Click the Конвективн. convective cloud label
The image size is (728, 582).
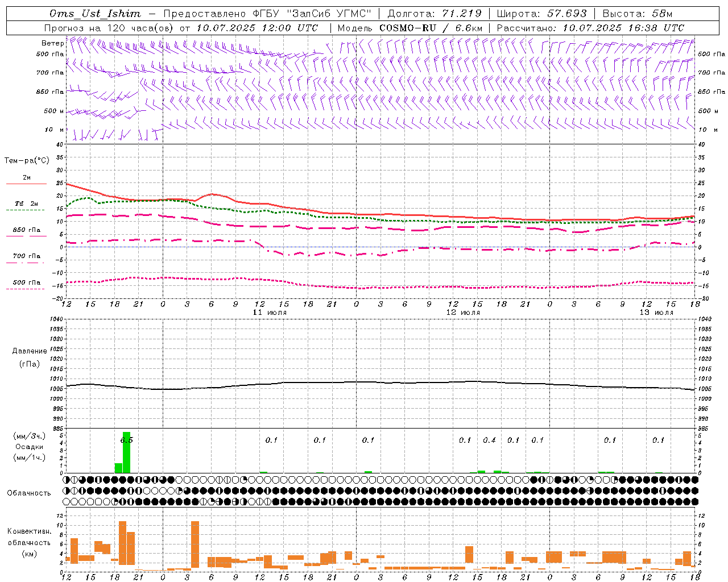(x=29, y=531)
